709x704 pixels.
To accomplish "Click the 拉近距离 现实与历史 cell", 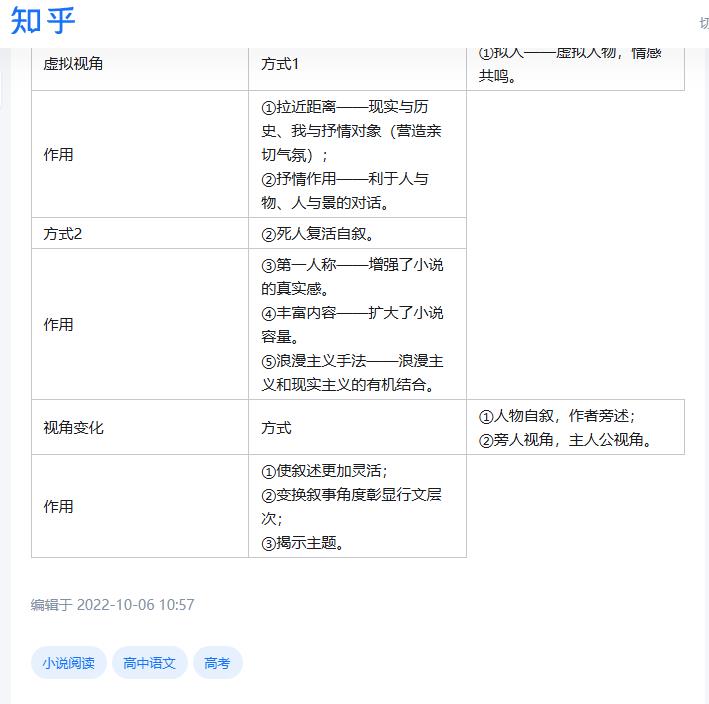I will pos(357,154).
